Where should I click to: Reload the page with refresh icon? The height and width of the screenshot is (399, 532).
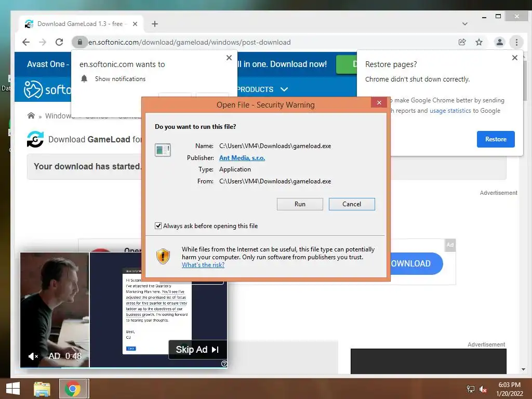(59, 42)
